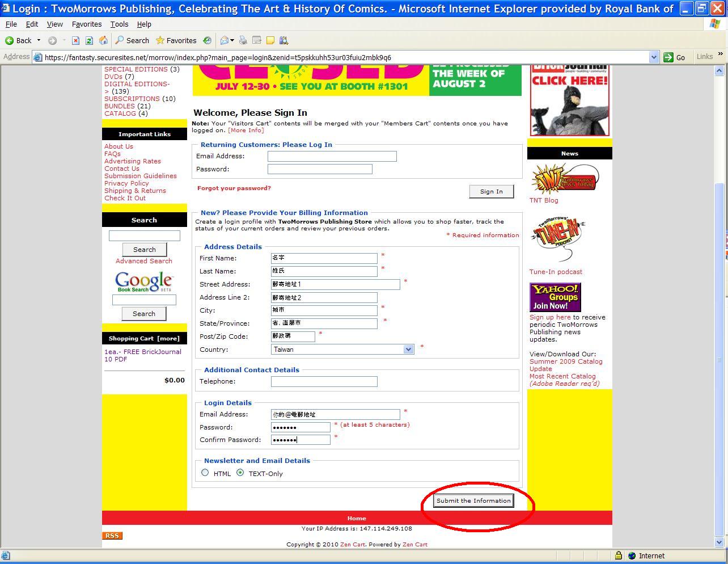Screen dimensions: 728x564
Task: Click the orange RSS badge
Action: coord(112,536)
